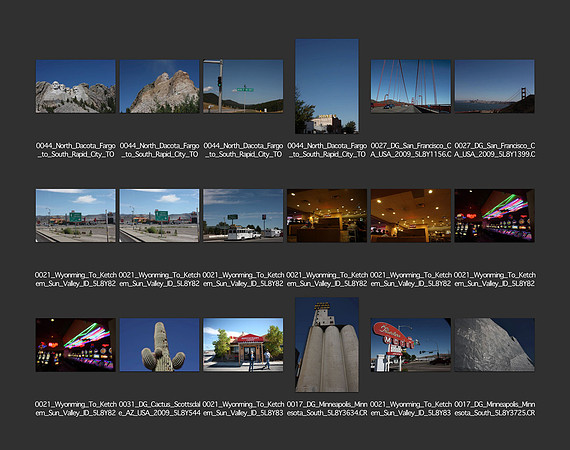This screenshot has width=570, height=450.
Task: Select the neon casino thumbnail left of the cactus
Action: 76,345
